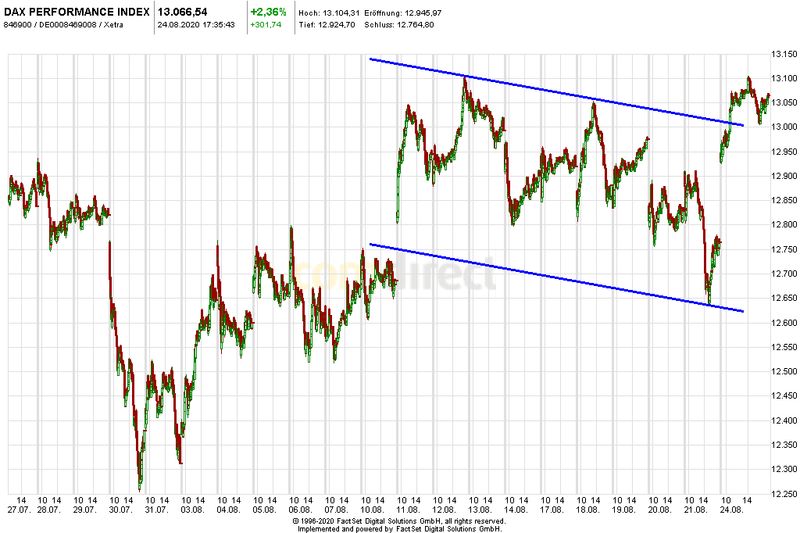Click the 30.07. date label

click(121, 510)
